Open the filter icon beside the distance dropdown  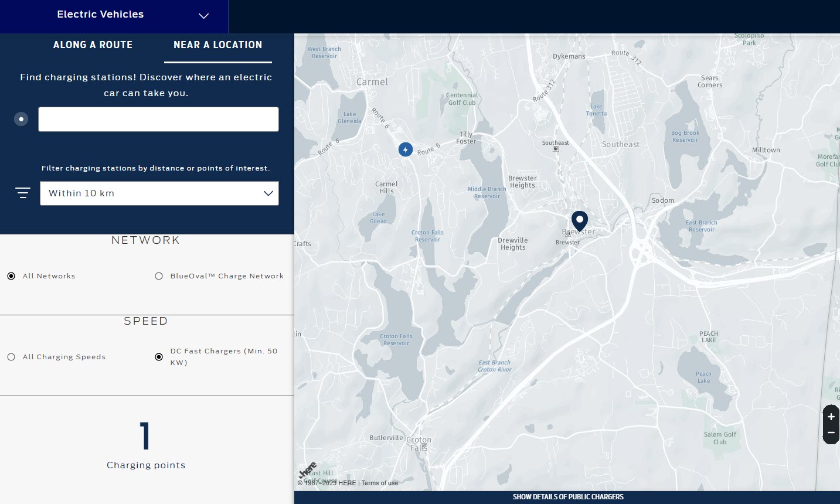coord(22,192)
